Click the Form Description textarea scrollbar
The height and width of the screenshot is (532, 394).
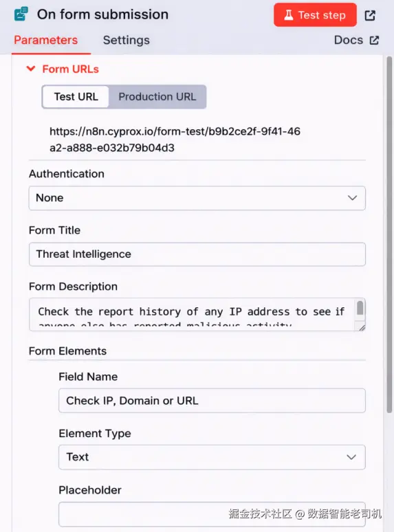(x=360, y=309)
